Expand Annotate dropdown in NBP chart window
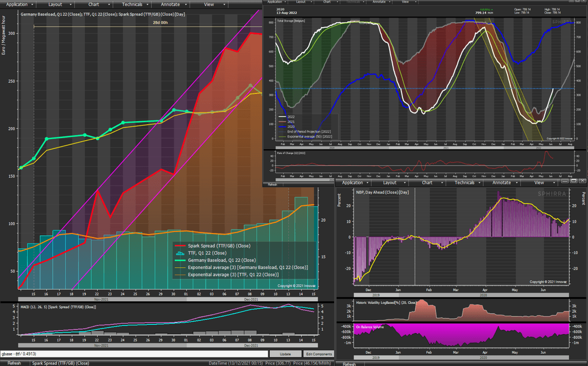This screenshot has width=588, height=366. (502, 182)
